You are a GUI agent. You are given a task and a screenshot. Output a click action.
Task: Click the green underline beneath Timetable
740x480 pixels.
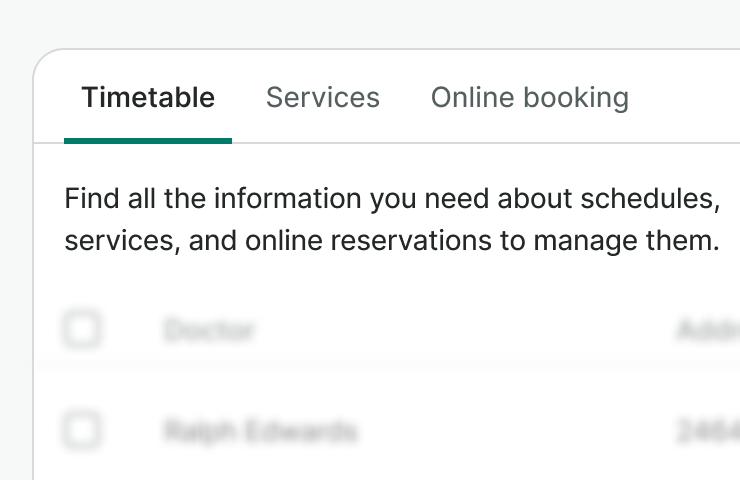click(x=148, y=141)
